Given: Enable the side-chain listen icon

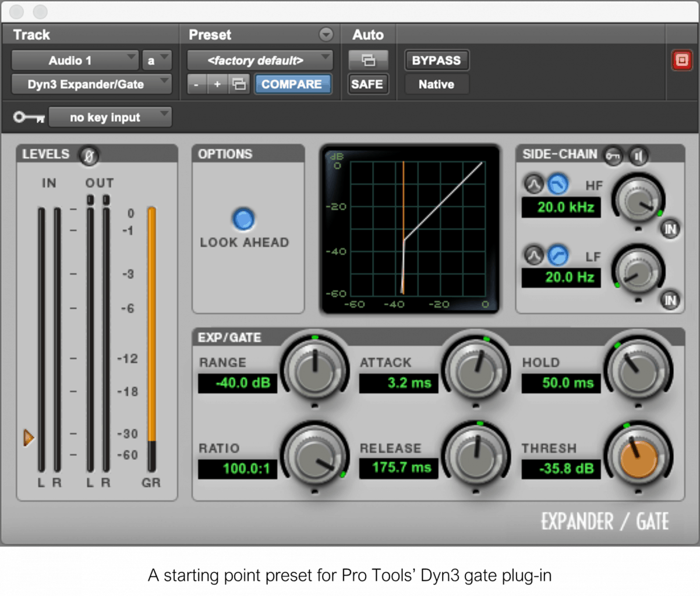Looking at the screenshot, I should [638, 156].
